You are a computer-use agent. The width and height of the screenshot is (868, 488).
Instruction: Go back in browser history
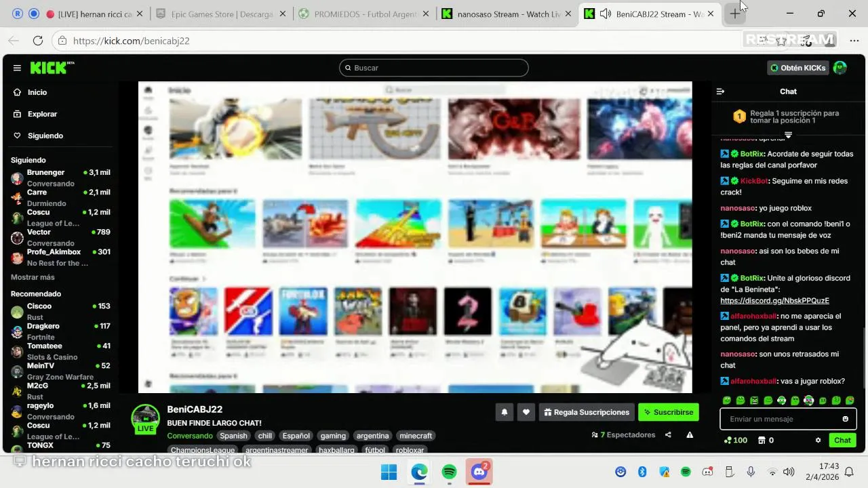pos(14,41)
